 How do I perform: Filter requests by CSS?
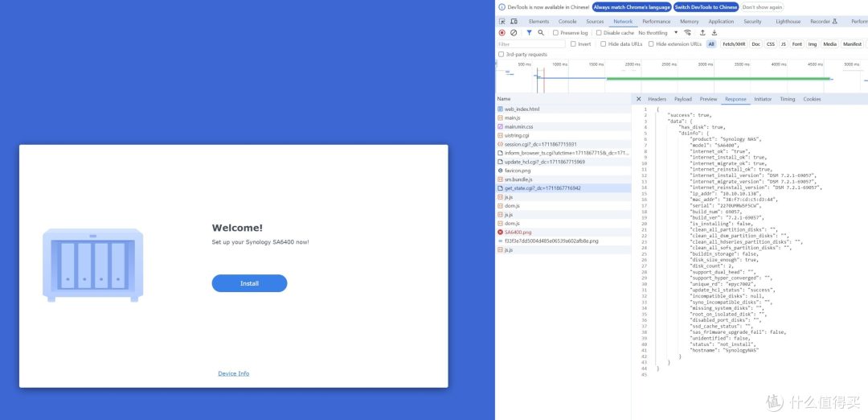coord(770,43)
